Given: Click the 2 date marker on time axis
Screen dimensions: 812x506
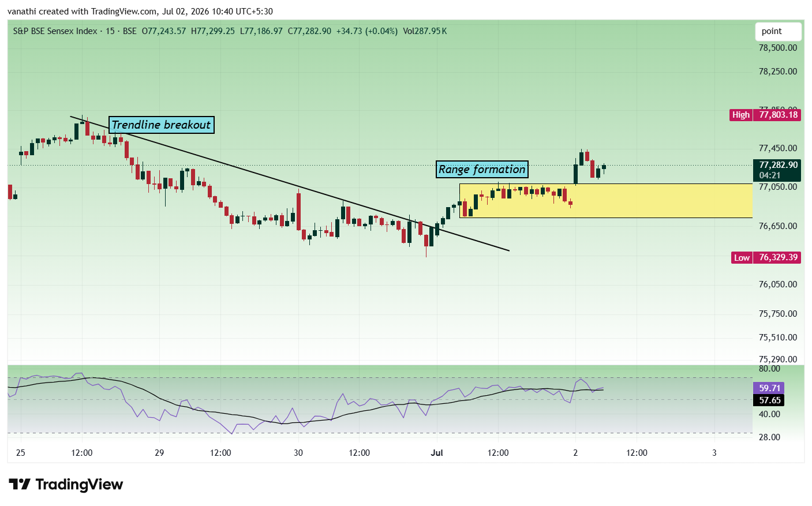Looking at the screenshot, I should point(575,453).
